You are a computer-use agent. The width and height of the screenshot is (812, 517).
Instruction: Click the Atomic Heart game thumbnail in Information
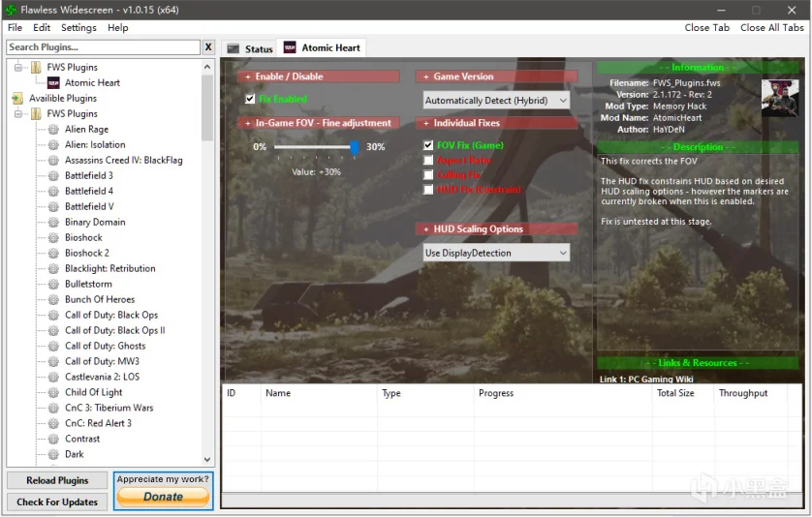[779, 97]
